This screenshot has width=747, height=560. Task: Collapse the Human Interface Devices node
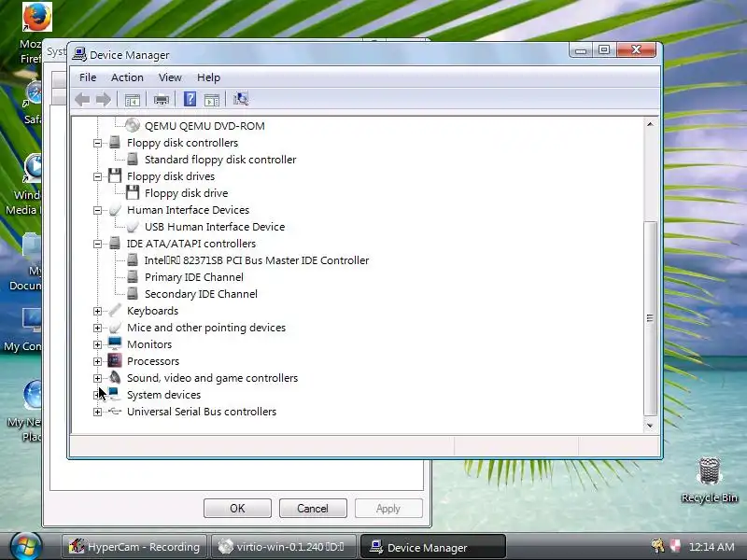point(97,210)
